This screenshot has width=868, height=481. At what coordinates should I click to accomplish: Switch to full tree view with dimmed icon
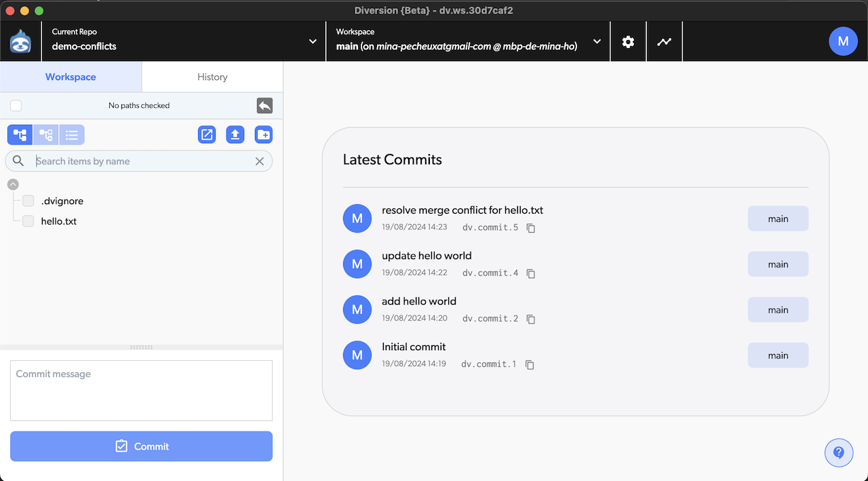(x=46, y=134)
